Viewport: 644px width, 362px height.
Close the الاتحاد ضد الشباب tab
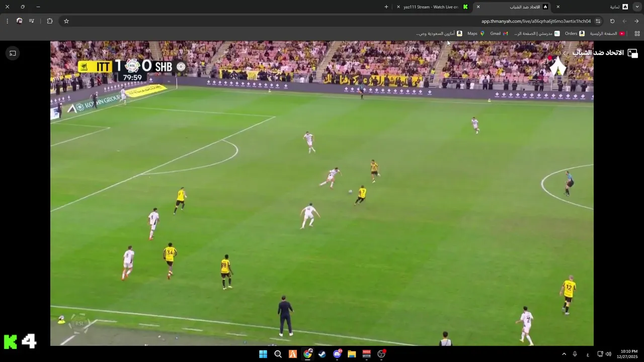coord(478,7)
